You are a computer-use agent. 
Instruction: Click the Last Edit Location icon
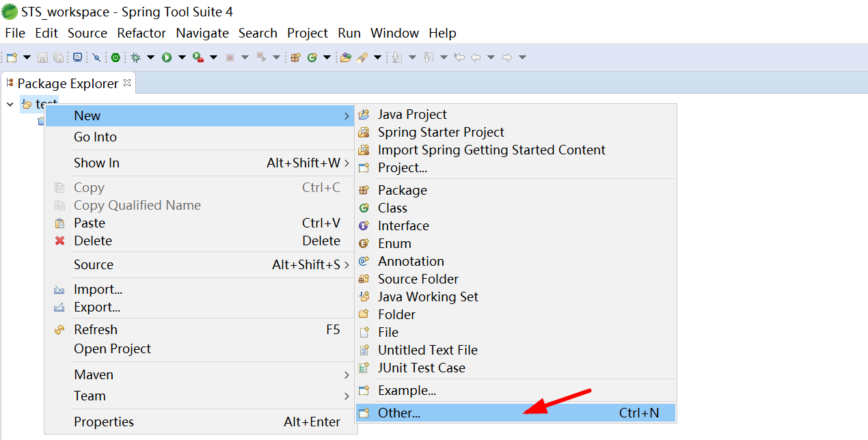459,57
